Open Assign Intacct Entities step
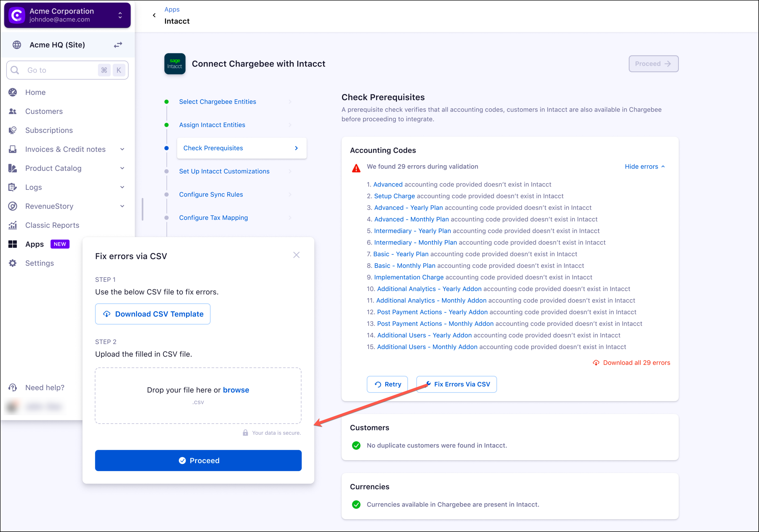The height and width of the screenshot is (532, 759). 212,125
